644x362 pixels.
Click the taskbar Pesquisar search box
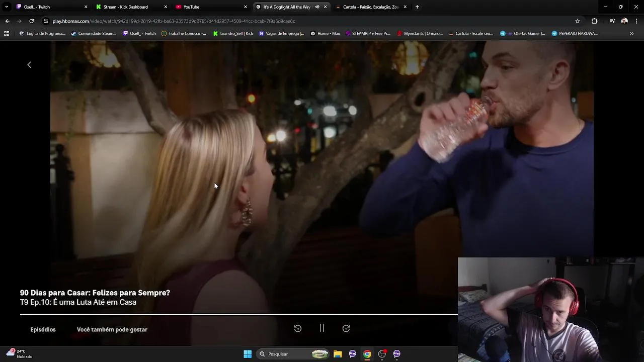click(x=294, y=354)
